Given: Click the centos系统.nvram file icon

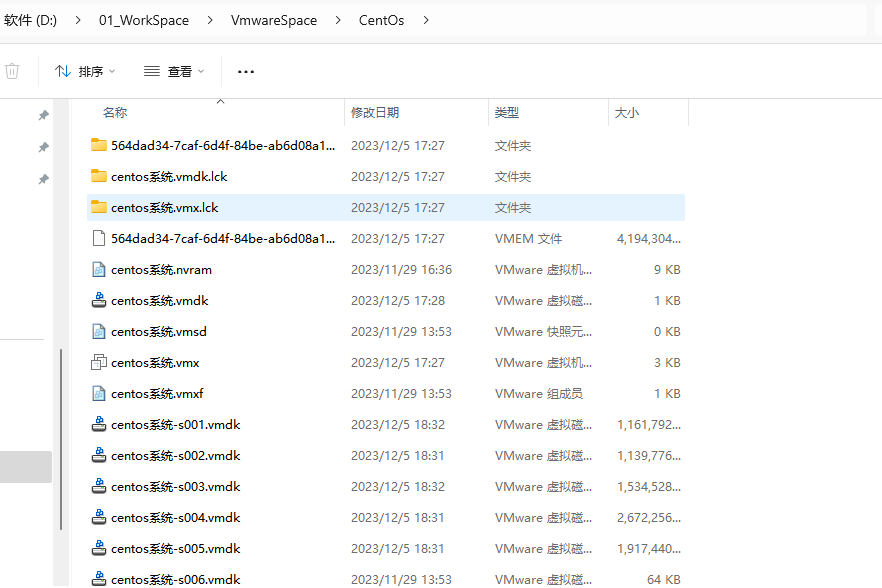Looking at the screenshot, I should click(98, 269).
